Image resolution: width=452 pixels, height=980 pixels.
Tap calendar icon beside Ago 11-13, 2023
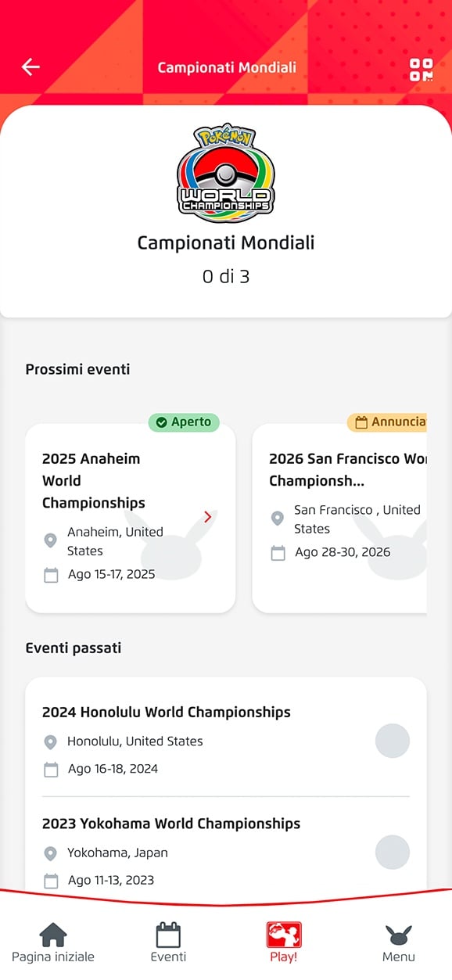(51, 881)
